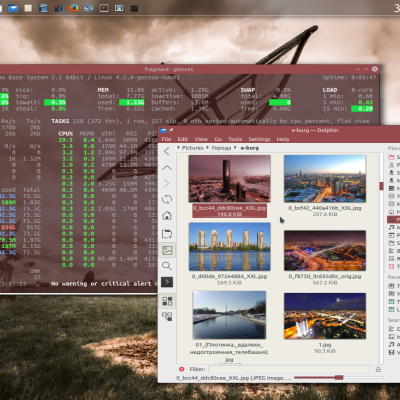
Task: Click CPU% column header in glances terminal
Action: 66,133
